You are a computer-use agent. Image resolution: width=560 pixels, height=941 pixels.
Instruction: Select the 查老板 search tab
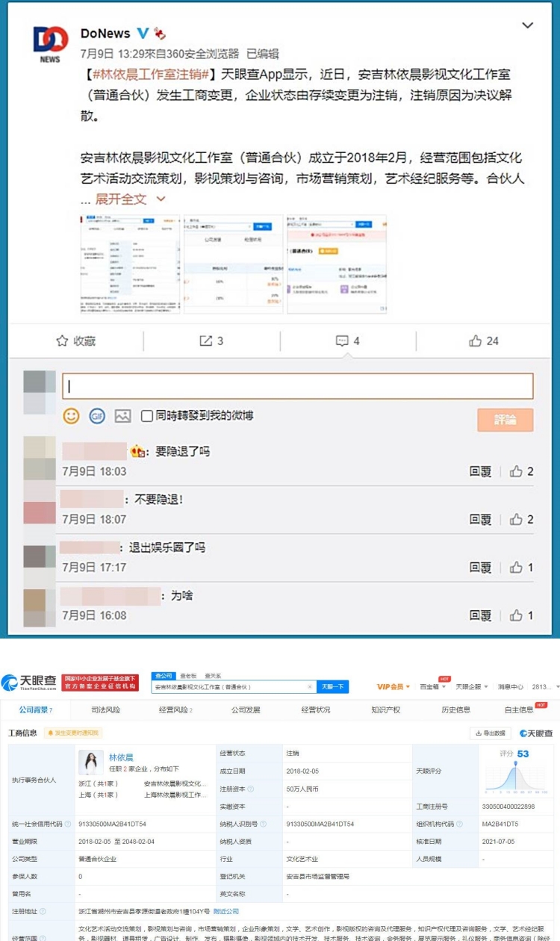pyautogui.click(x=188, y=675)
